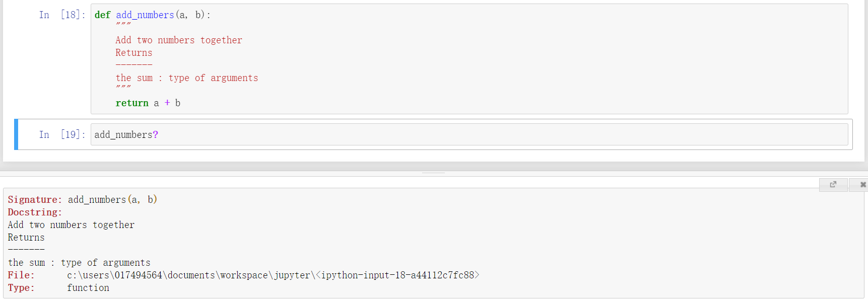
Task: Click 'the sum : type of arguments' in cell 18
Action: (187, 78)
